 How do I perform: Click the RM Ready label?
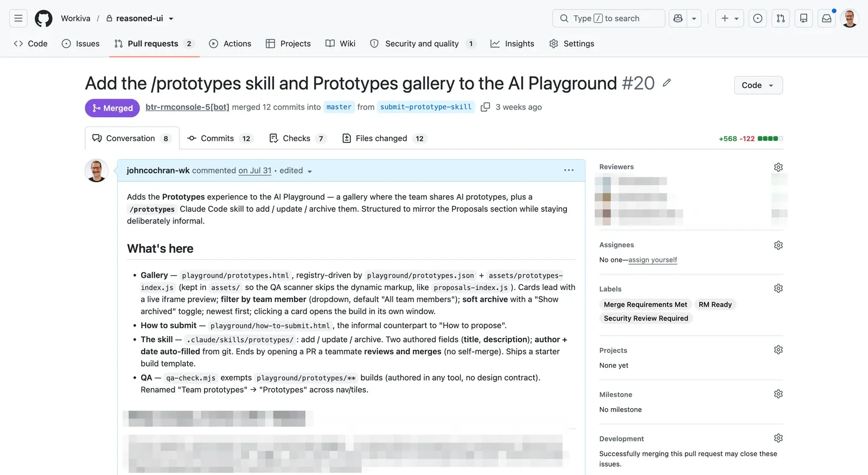(x=715, y=305)
